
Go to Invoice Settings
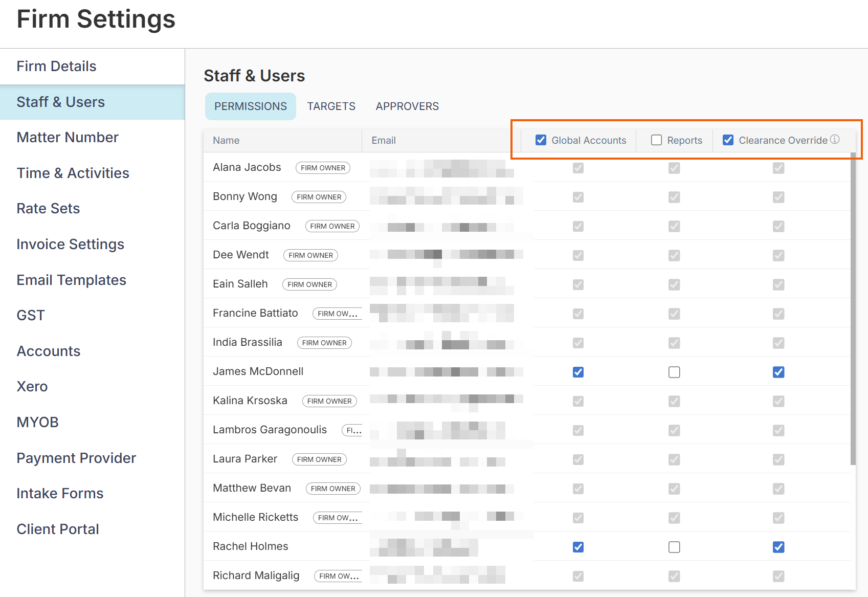point(70,245)
